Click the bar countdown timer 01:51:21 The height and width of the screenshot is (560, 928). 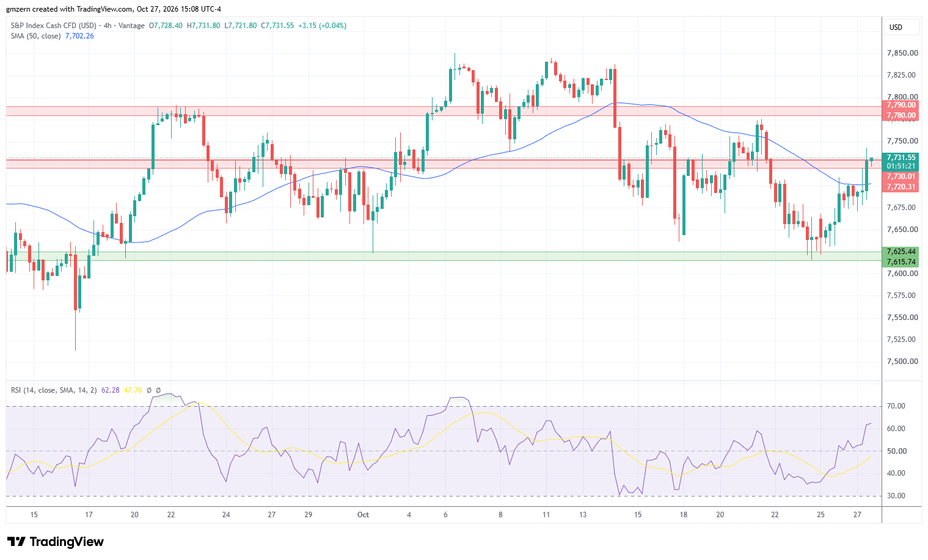(901, 166)
